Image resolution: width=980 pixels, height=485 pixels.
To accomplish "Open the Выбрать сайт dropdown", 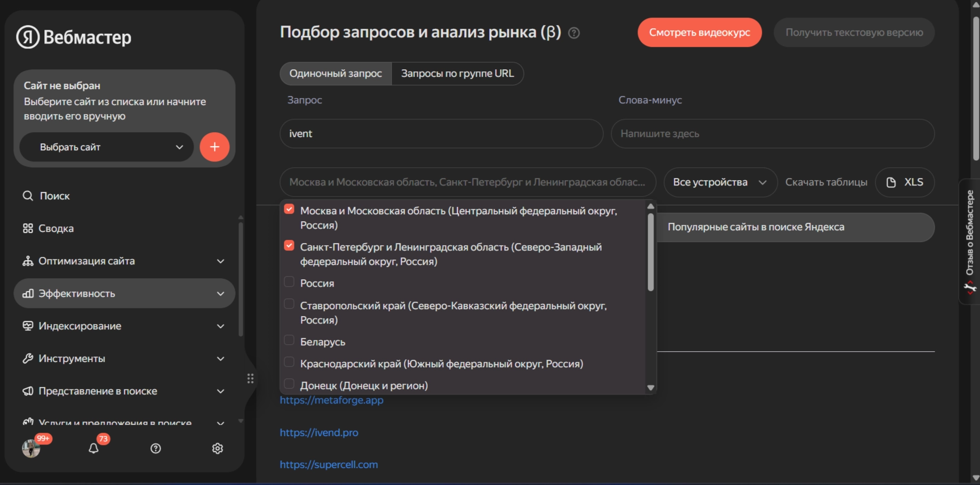I will point(107,147).
